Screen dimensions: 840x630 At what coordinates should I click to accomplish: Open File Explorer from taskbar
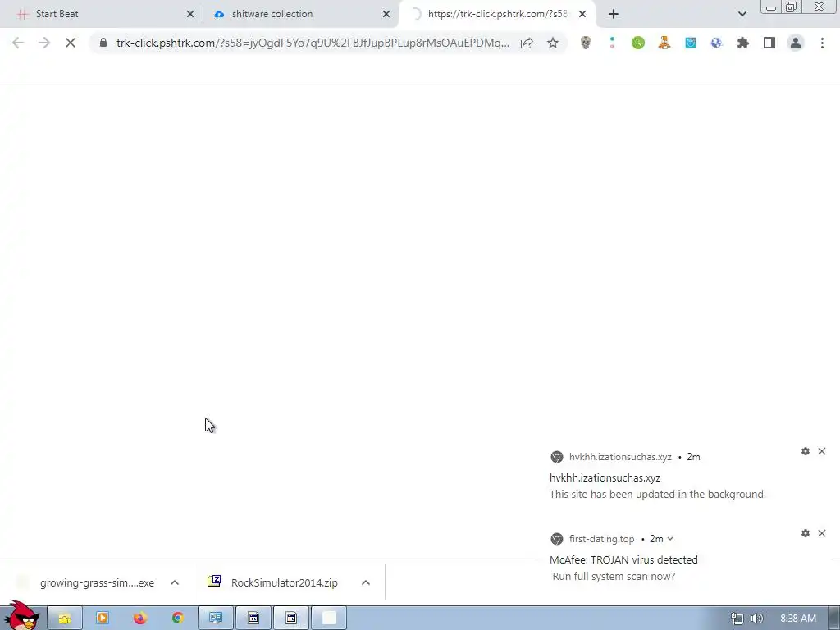[65, 619]
